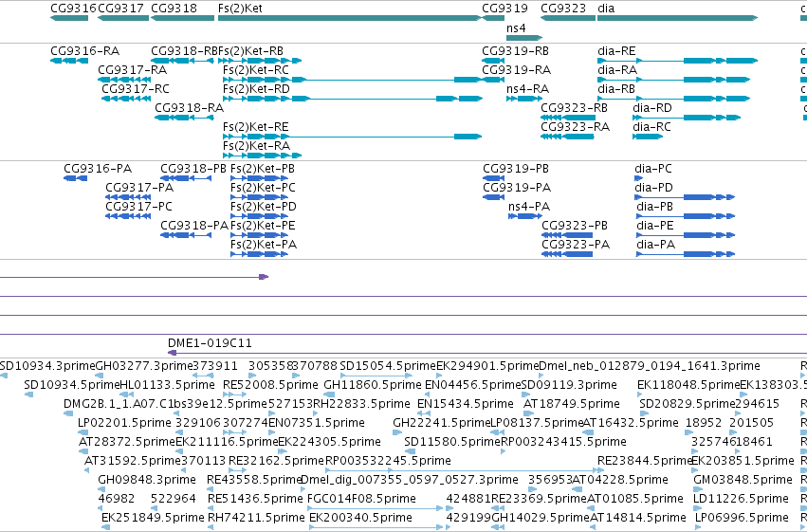Click the ns4-PA protein label

coord(529,207)
